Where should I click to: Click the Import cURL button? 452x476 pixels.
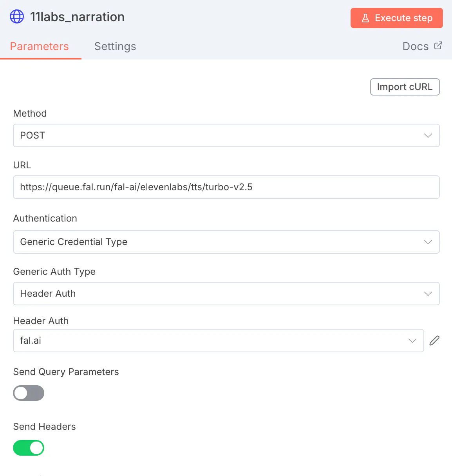(405, 87)
